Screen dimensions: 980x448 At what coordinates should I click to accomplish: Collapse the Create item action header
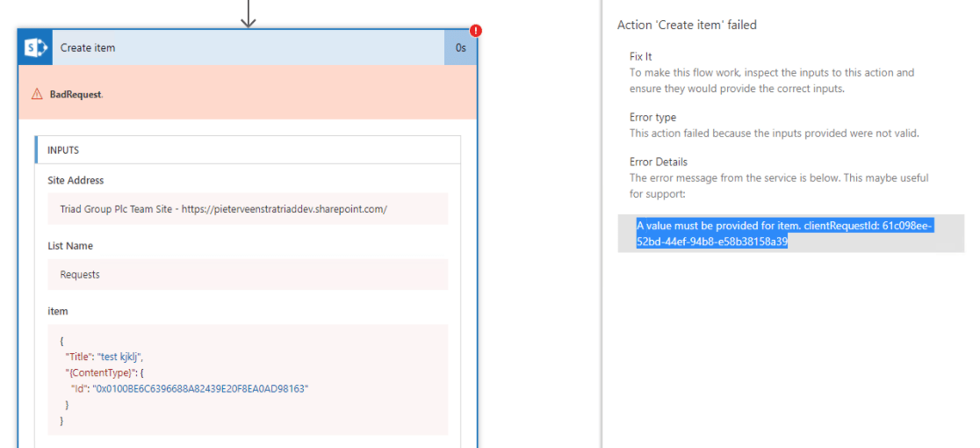pyautogui.click(x=249, y=47)
